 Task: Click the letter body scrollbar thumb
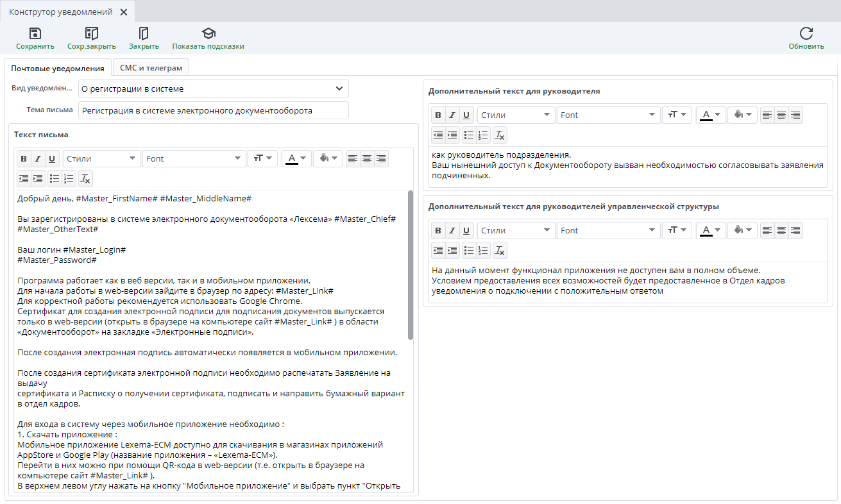[x=411, y=265]
